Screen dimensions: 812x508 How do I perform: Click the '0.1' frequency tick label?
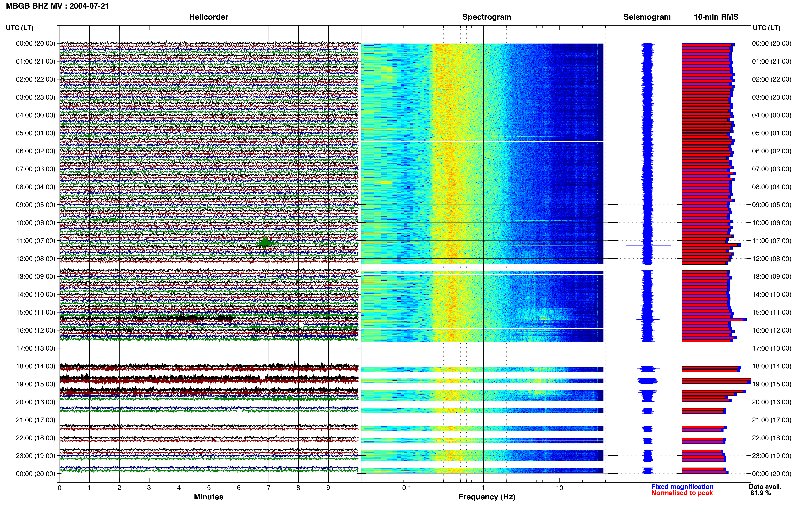click(407, 487)
